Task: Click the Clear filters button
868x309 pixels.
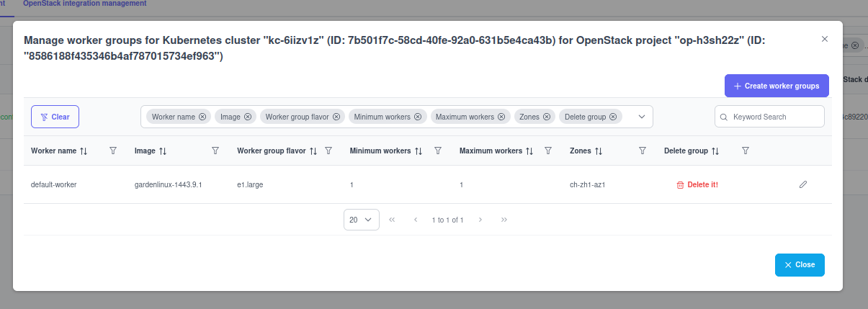Action: (x=55, y=117)
